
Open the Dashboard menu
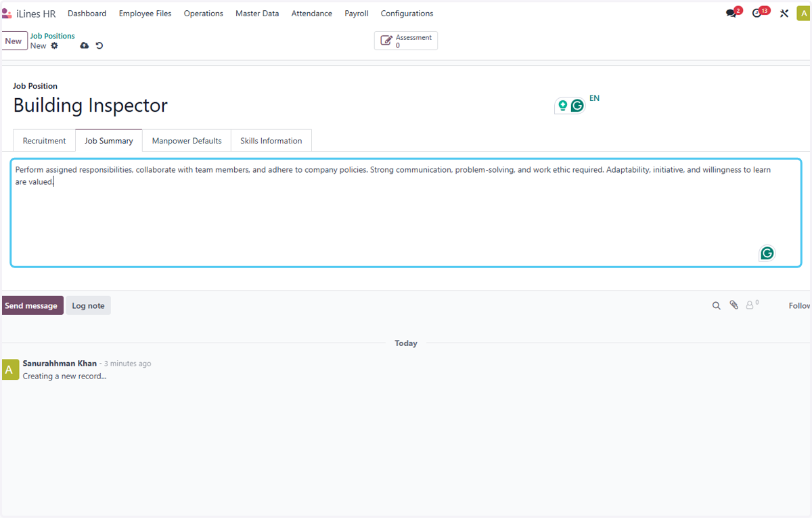pyautogui.click(x=87, y=14)
